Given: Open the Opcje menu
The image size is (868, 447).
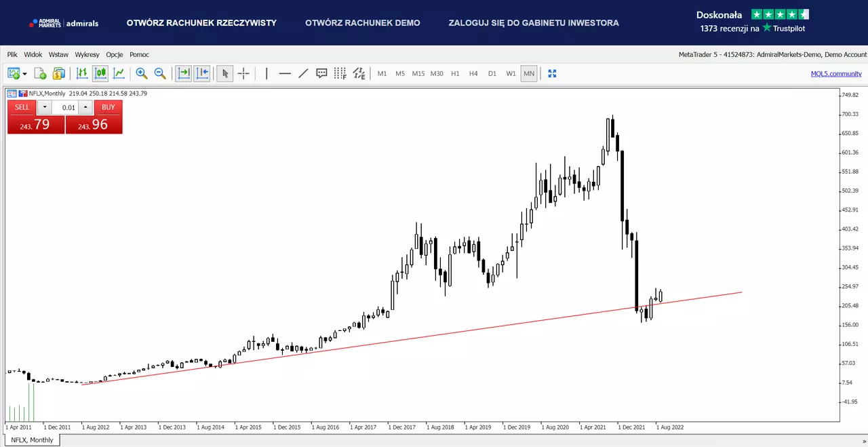Looking at the screenshot, I should click(x=115, y=54).
